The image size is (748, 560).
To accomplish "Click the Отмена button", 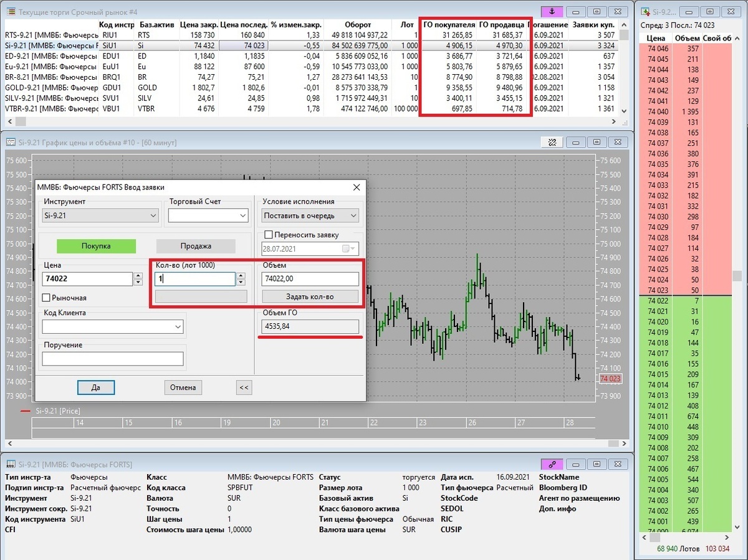I will 183,387.
